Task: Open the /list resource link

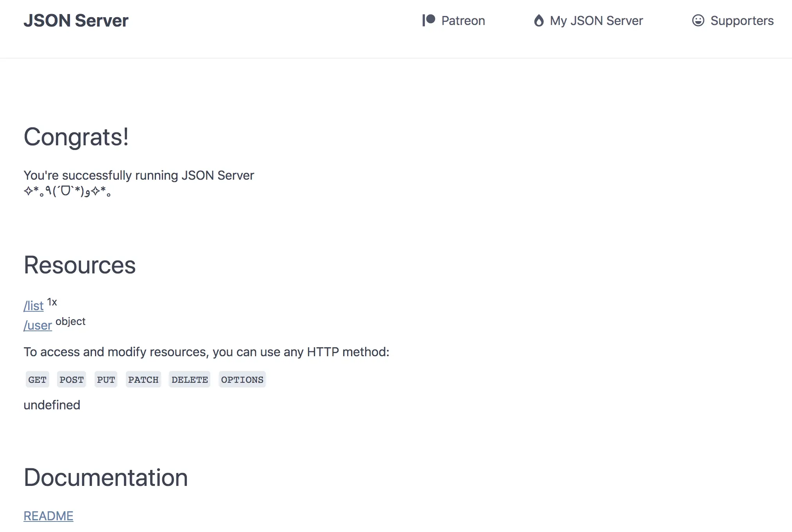Action: pyautogui.click(x=34, y=305)
